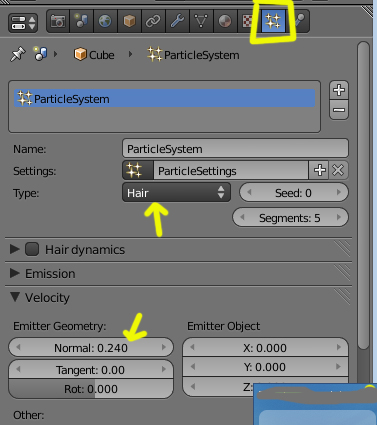Click the Rot: 0.000 slider

91,389
